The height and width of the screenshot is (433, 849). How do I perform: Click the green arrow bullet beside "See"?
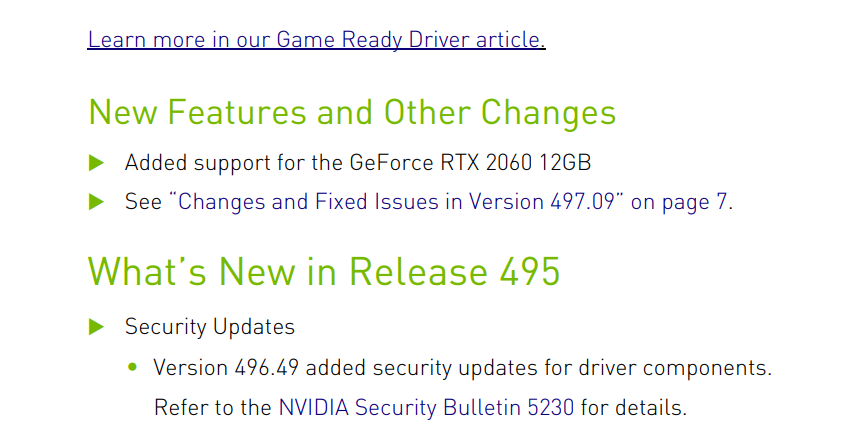(x=96, y=202)
